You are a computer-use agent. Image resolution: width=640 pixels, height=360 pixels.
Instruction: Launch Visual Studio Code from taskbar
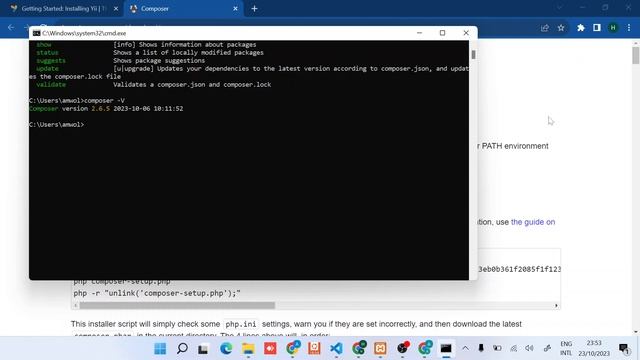[336, 349]
